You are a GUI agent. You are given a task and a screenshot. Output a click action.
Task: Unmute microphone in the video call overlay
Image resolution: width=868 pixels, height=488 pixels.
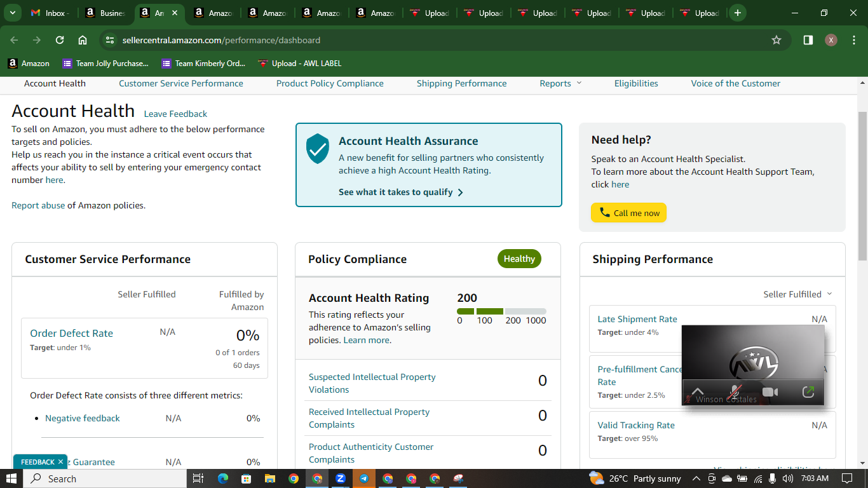736,392
